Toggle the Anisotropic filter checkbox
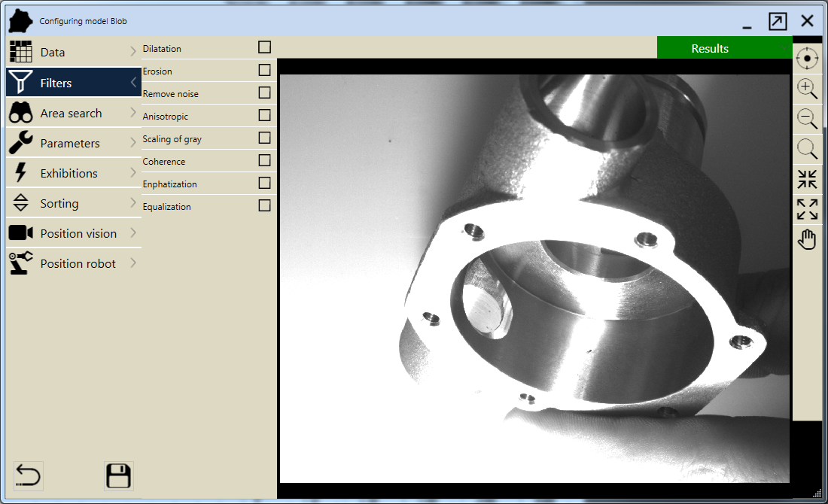Screen dimensions: 828x504 pos(264,115)
